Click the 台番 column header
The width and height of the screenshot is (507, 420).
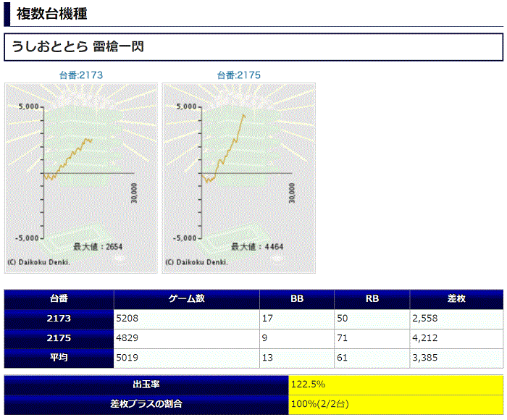(59, 299)
